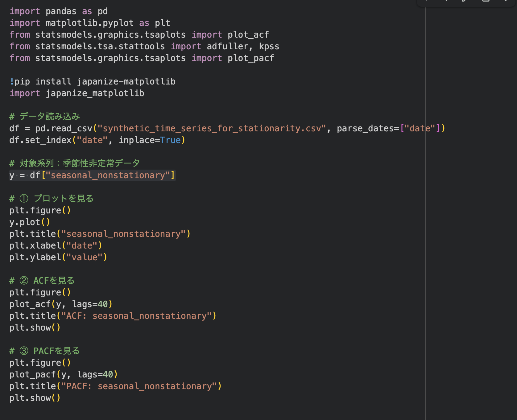Click the '# データ読み込み' comment
Viewport: 517px width, 420px height.
tap(45, 117)
